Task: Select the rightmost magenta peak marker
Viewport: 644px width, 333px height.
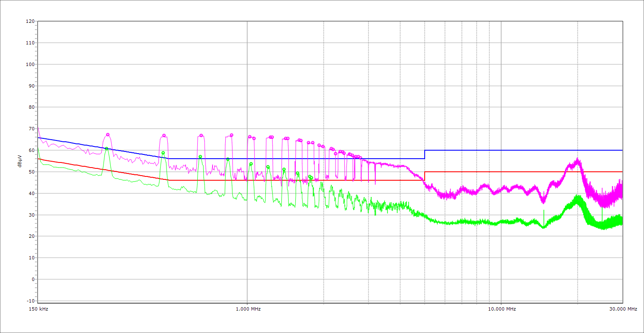Action: (x=360, y=158)
